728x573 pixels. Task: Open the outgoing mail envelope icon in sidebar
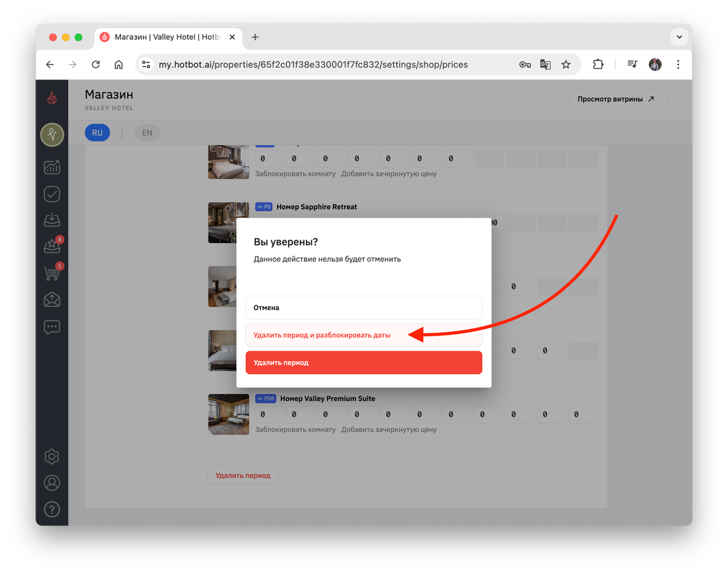coord(52,300)
